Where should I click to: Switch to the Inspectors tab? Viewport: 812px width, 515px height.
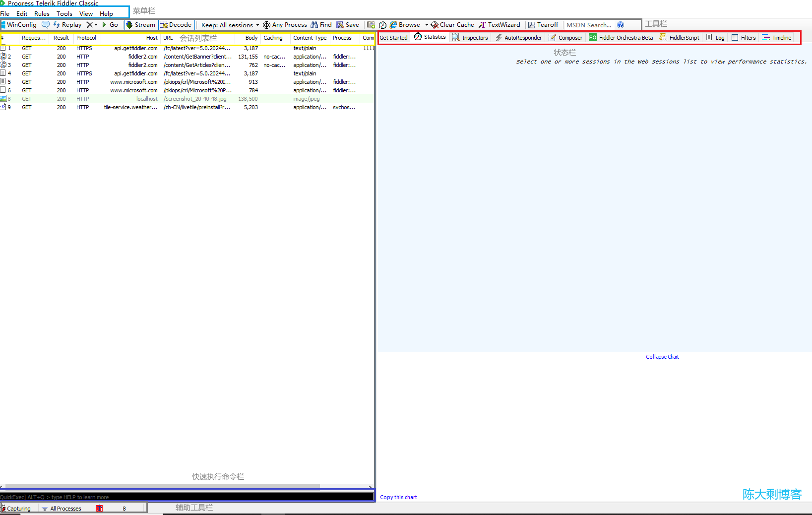[470, 38]
